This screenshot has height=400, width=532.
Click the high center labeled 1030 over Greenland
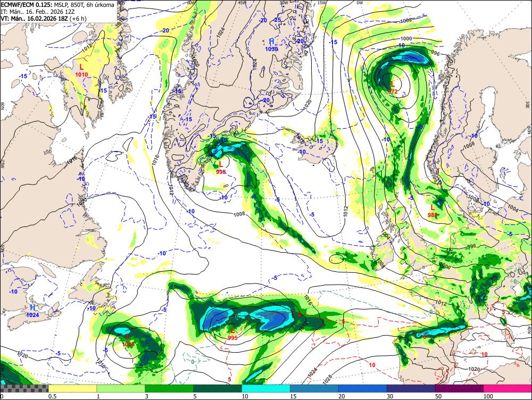271,45
